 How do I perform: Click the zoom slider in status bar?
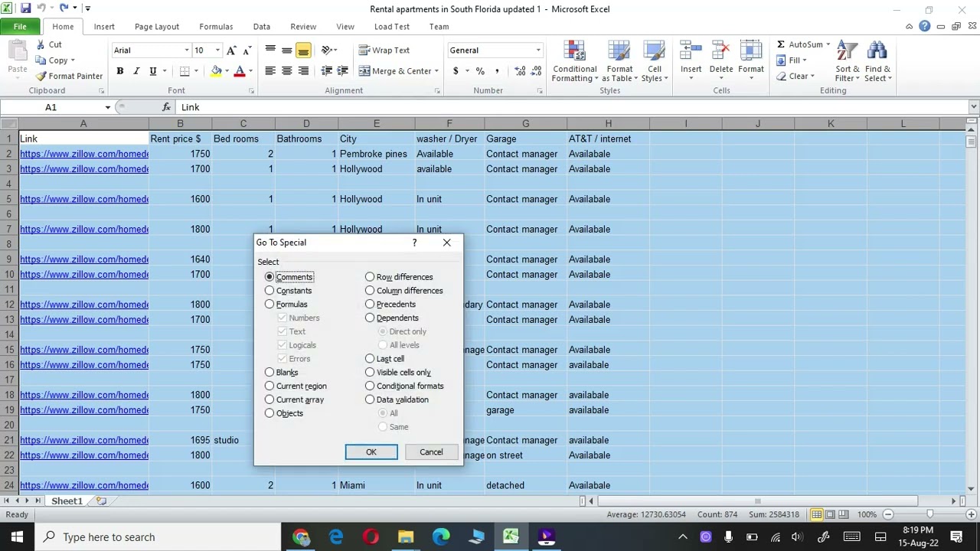[x=929, y=514]
